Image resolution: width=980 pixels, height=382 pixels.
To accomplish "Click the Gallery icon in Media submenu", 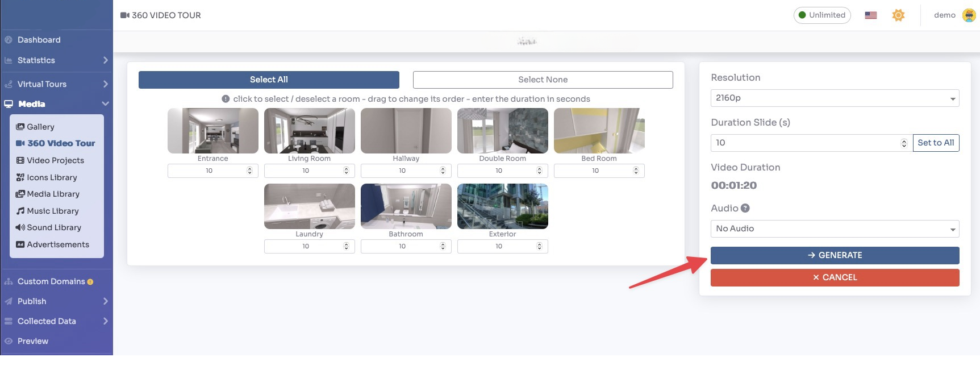I will pos(20,127).
